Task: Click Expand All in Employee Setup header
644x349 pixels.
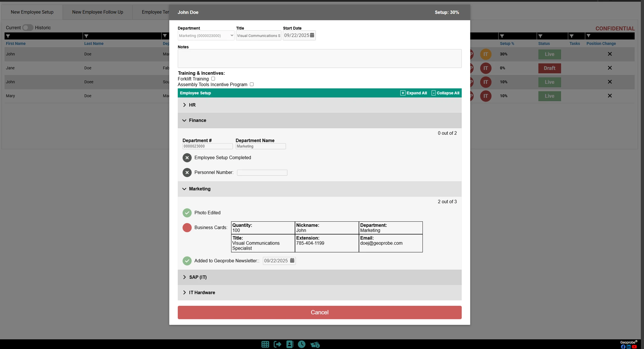Action: tap(413, 93)
